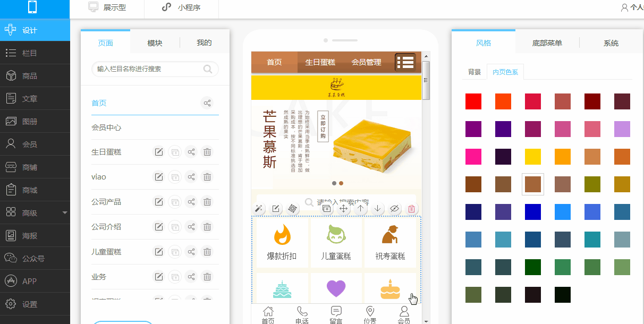Click 会员管理 in the phone preview navbar
The width and height of the screenshot is (644, 324).
366,62
